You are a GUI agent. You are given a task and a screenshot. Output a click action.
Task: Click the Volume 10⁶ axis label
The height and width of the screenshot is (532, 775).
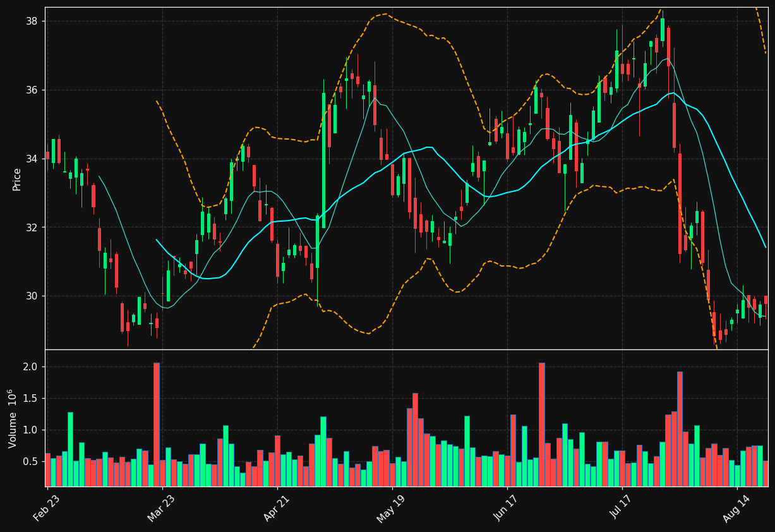(x=13, y=419)
